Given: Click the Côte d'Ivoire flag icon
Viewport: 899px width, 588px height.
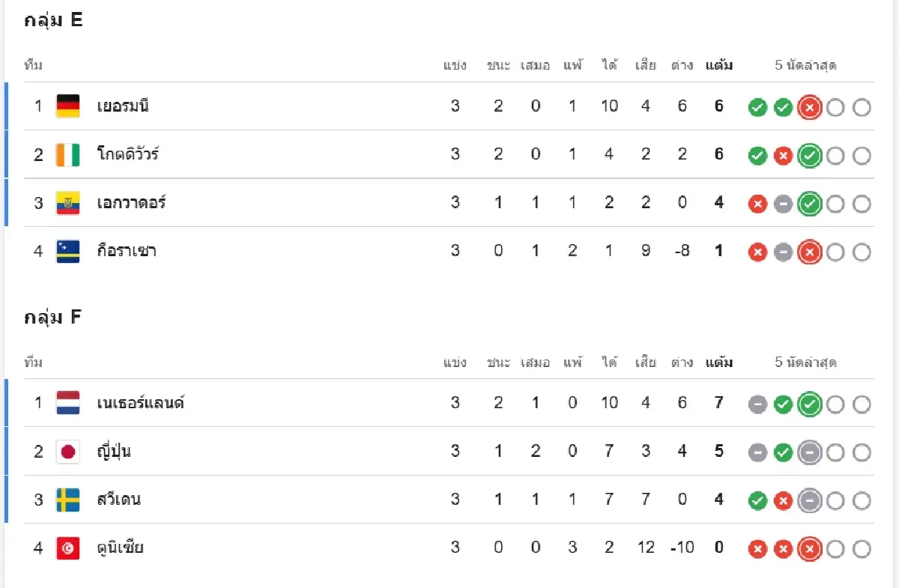Looking at the screenshot, I should [67, 154].
